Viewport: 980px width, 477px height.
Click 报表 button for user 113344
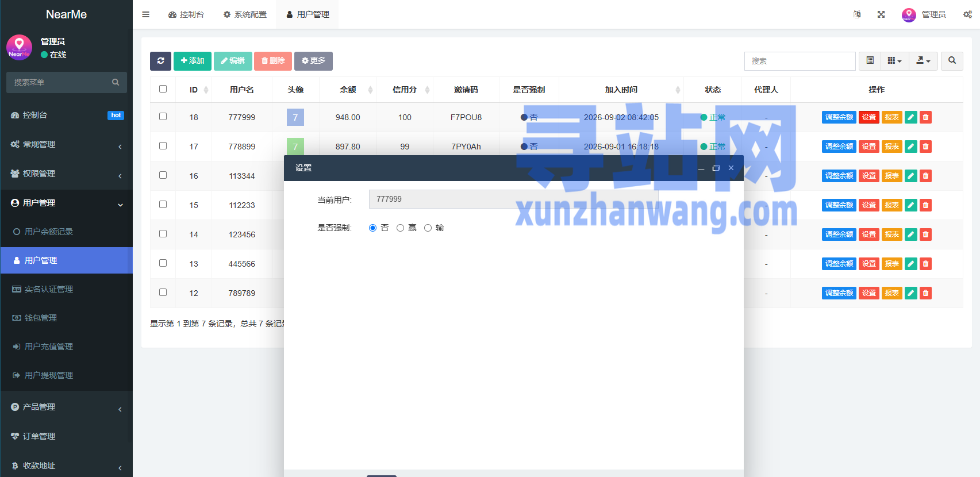(x=892, y=176)
